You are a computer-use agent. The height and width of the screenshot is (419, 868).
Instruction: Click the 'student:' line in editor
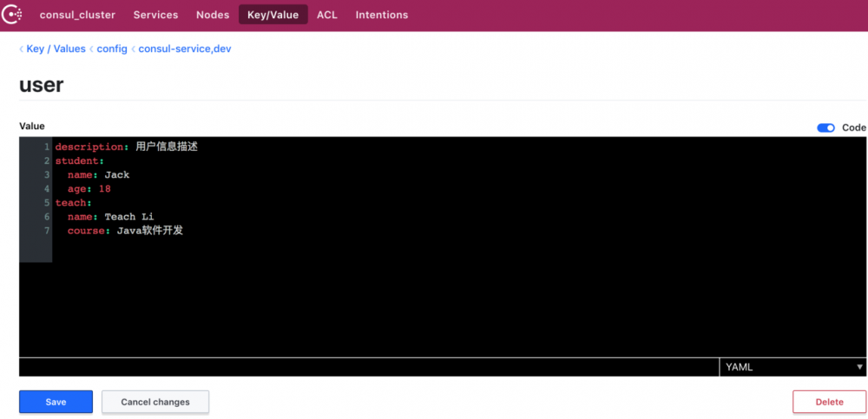pos(80,161)
